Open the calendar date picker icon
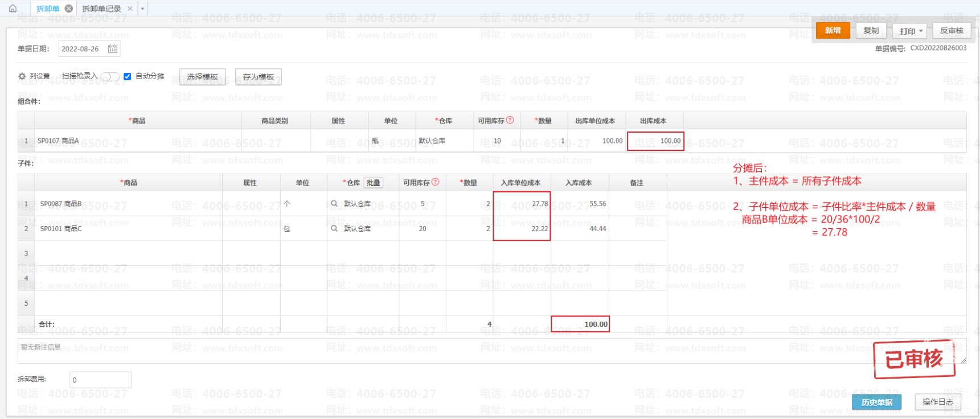The image size is (980, 419). 113,49
